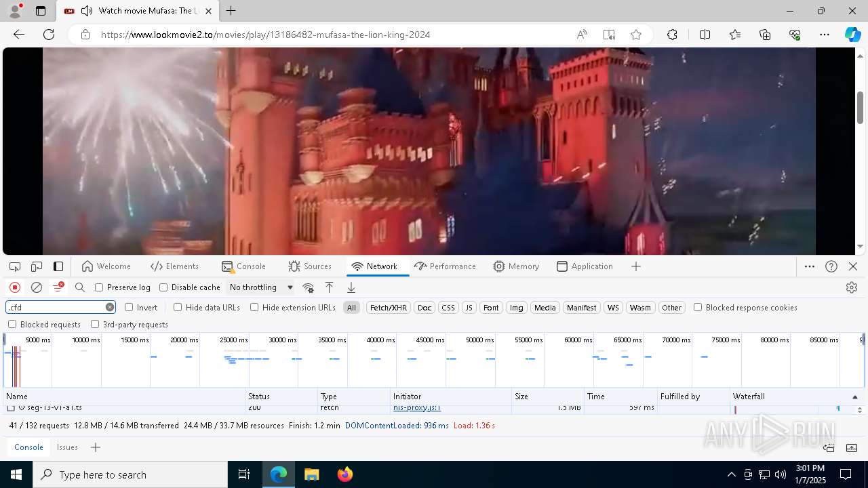Screen dimensions: 868x488
Task: Open DevTools help icon
Action: tap(831, 266)
